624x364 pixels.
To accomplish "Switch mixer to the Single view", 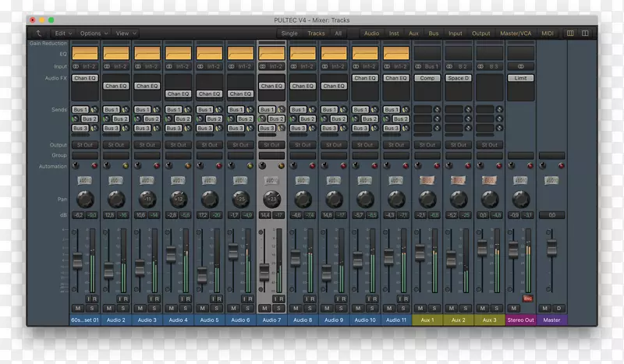I will (x=289, y=34).
